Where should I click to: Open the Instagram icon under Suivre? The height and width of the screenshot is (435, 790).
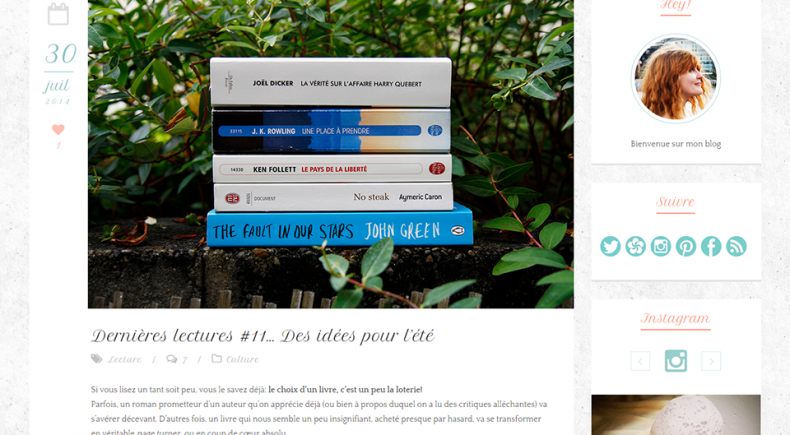pos(661,246)
